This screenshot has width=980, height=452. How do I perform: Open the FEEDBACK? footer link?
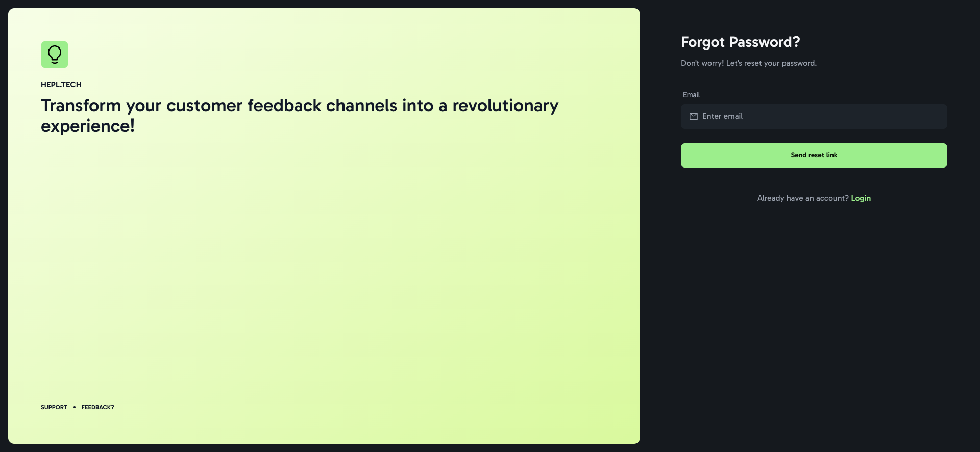coord(98,407)
